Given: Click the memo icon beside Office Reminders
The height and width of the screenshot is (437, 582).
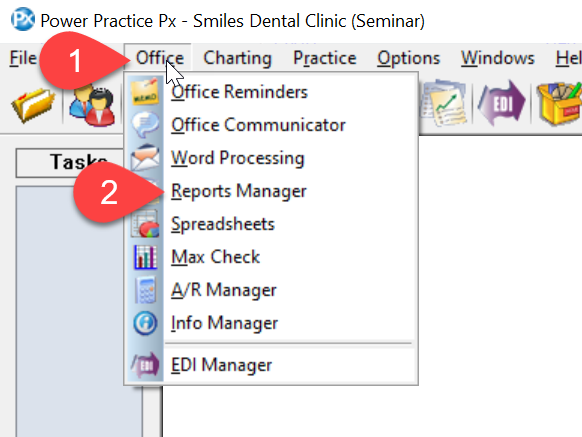Looking at the screenshot, I should click(145, 92).
